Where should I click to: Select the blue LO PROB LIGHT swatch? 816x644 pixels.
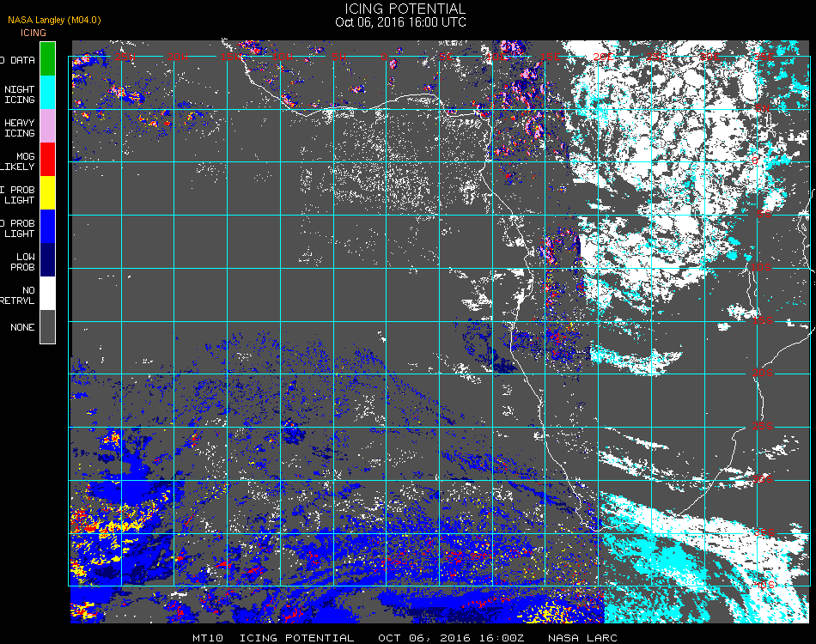click(47, 227)
